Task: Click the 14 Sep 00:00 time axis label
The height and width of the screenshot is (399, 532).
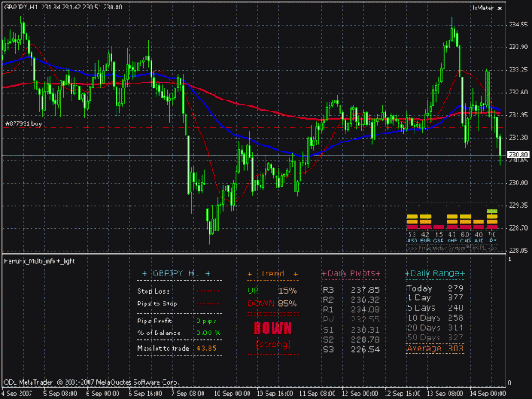Action: click(488, 394)
